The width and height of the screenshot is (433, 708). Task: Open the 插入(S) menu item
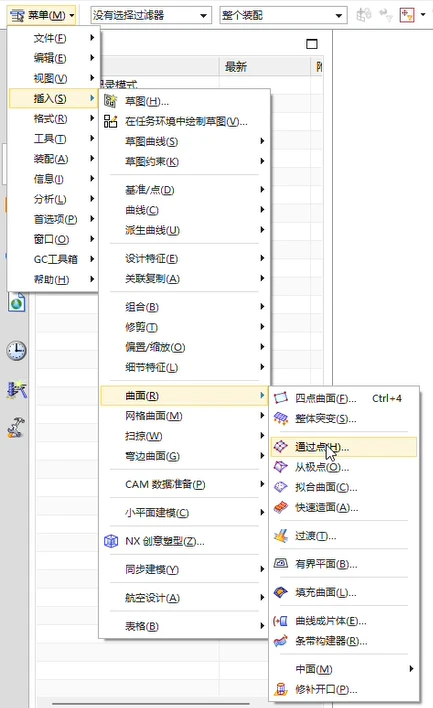(54, 98)
